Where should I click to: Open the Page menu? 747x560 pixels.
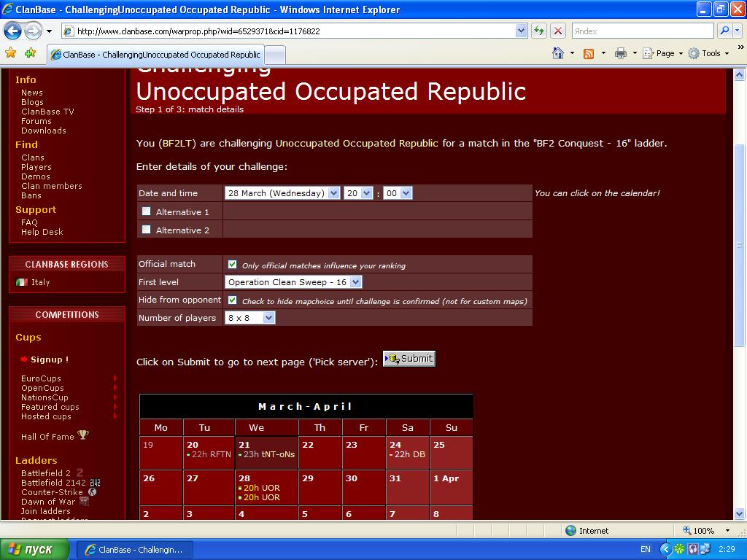tap(662, 53)
